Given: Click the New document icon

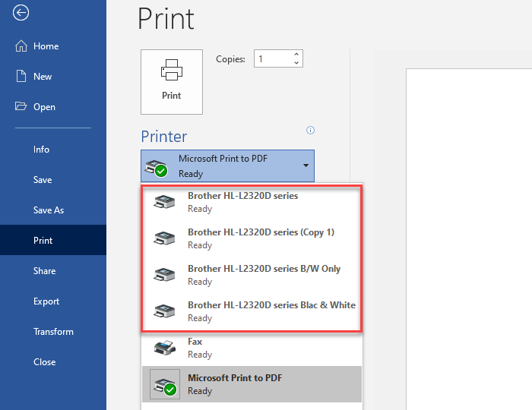Looking at the screenshot, I should pos(21,76).
